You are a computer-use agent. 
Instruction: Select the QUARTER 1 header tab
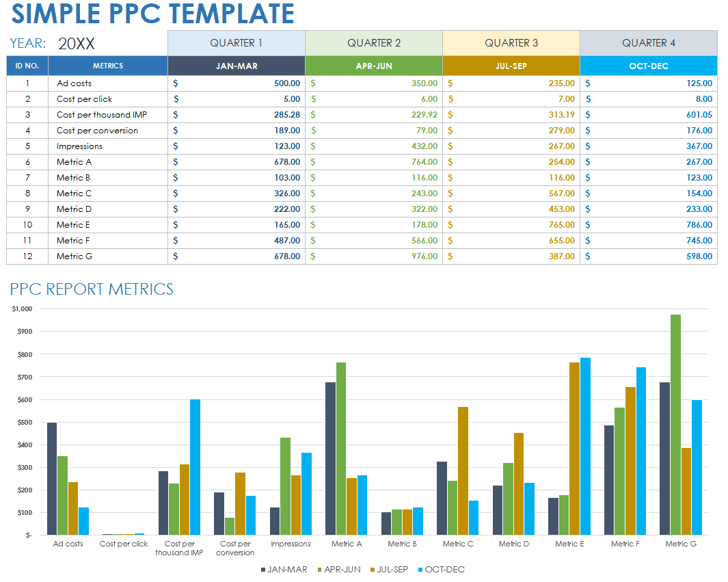coord(236,42)
